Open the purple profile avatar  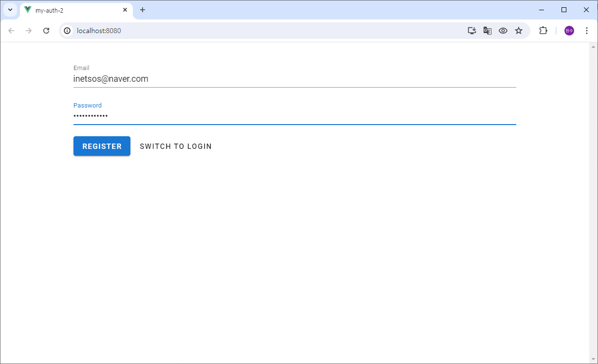pyautogui.click(x=569, y=31)
